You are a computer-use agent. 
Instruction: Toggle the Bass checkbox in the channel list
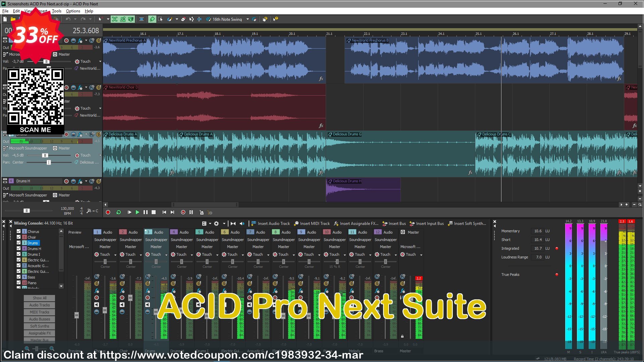pos(19,277)
